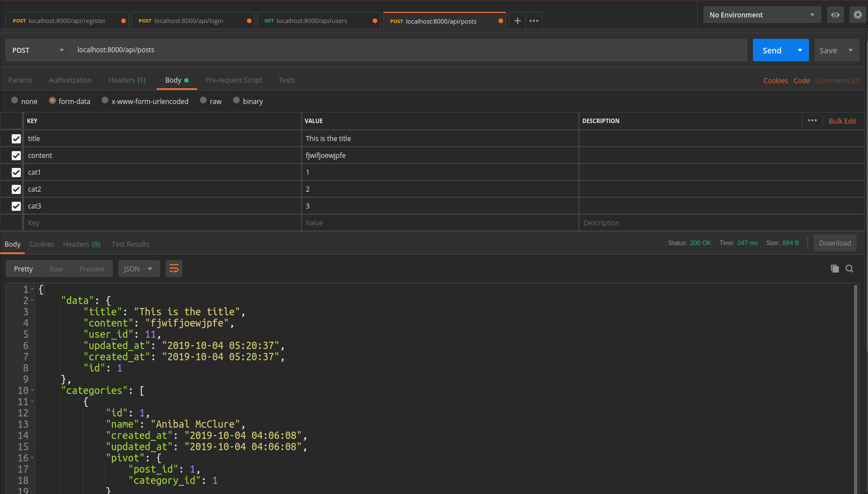Open the request Headers (1) tab
The width and height of the screenshot is (868, 494).
(127, 80)
